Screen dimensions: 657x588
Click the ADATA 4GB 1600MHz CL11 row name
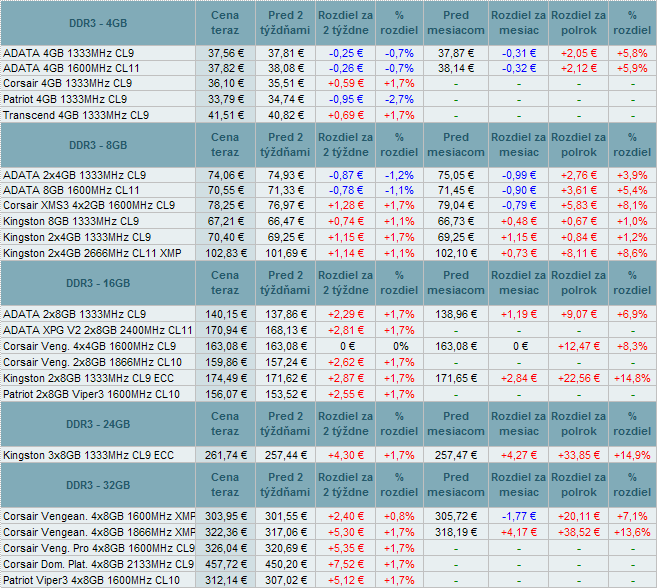71,68
